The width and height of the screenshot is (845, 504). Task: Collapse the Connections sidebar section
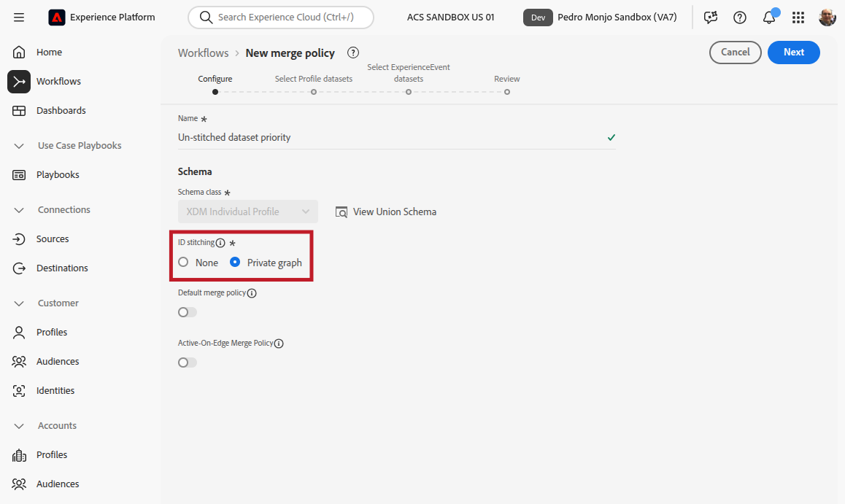tap(20, 210)
